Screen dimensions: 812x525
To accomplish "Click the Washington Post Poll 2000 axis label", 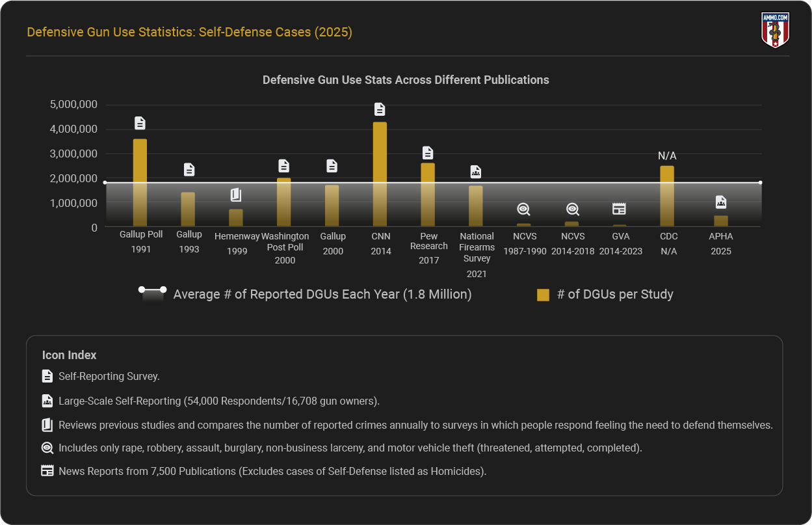I will [285, 246].
